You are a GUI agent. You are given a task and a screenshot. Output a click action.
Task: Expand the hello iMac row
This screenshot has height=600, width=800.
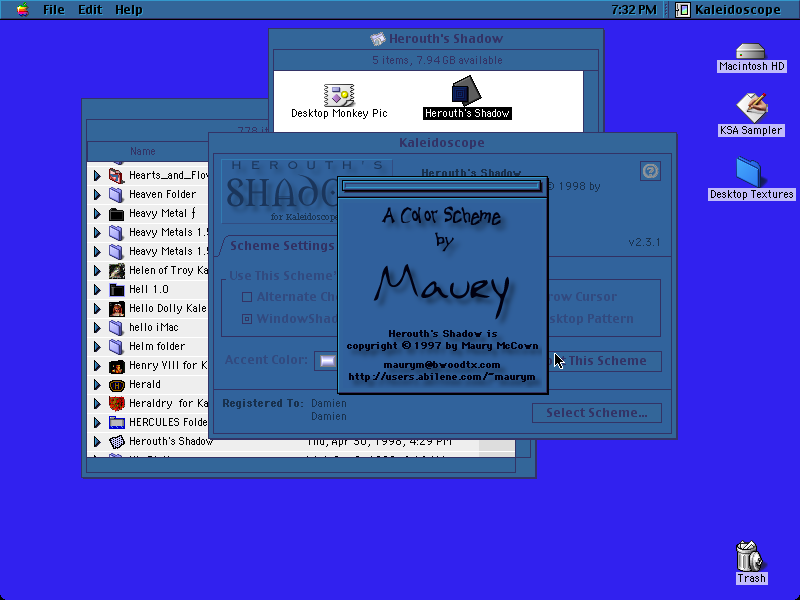pyautogui.click(x=97, y=328)
